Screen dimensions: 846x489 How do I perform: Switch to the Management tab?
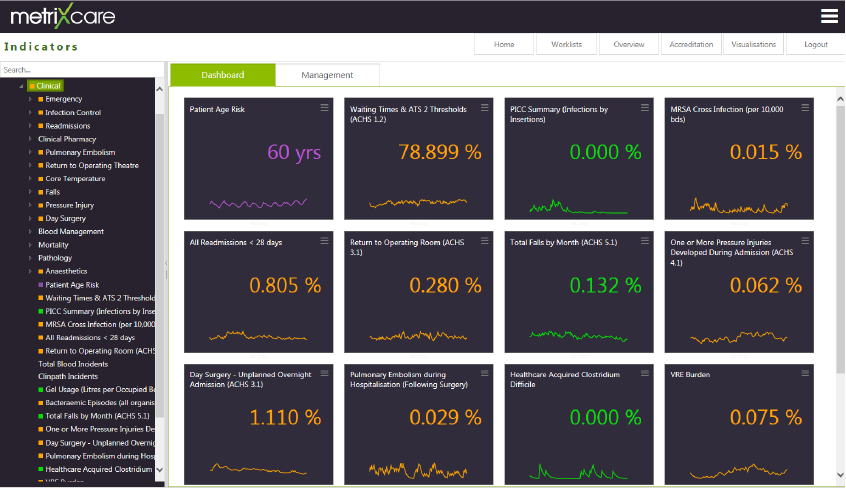tap(327, 75)
